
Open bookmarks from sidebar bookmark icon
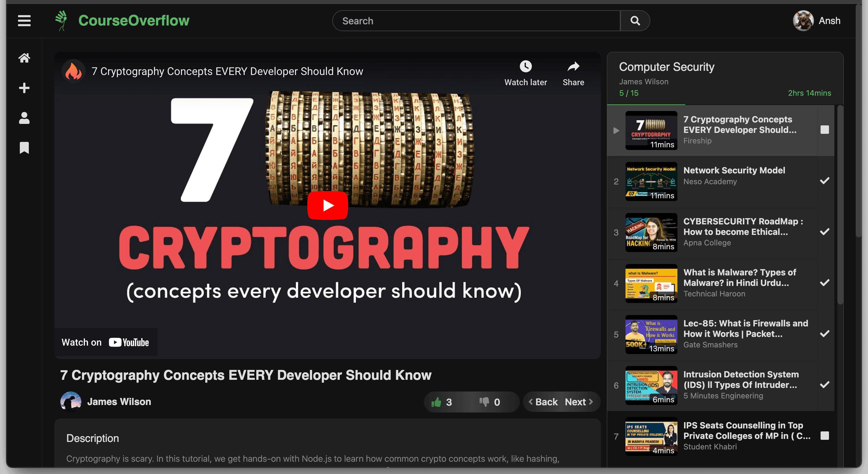pos(24,148)
